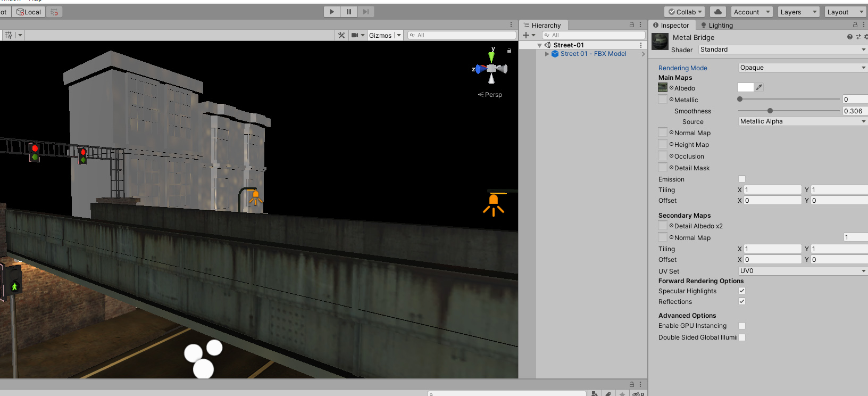Toggle the scene gizmo rotation lock icon
The image size is (868, 396).
pos(509,51)
